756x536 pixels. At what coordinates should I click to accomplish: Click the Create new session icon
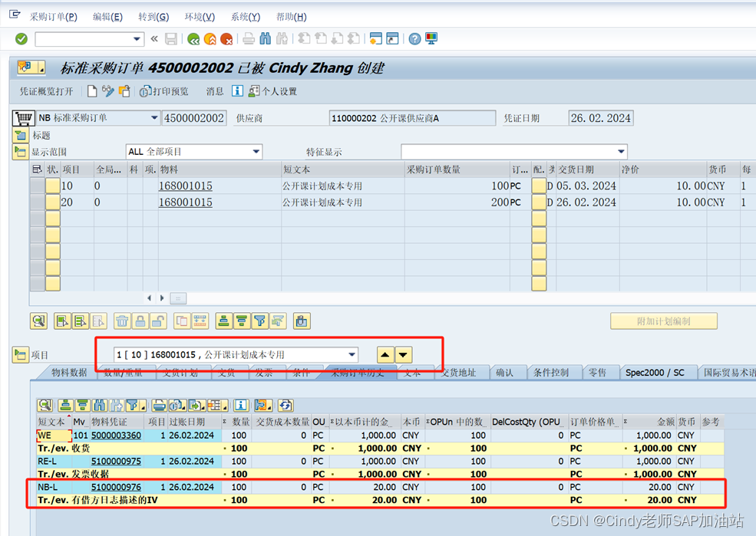[x=375, y=38]
